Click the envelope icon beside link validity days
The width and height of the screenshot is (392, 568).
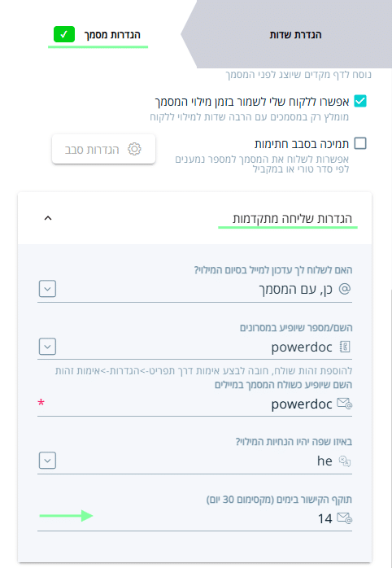(x=345, y=518)
